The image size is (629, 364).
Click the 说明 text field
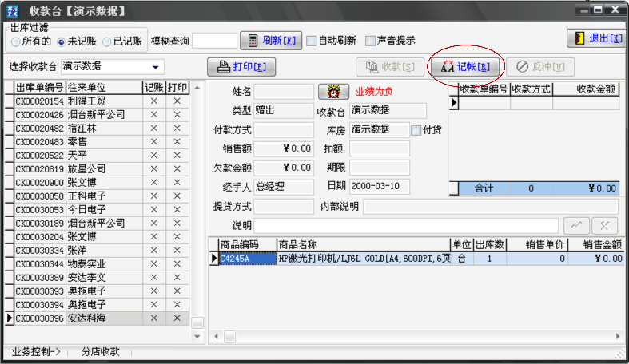pos(406,226)
